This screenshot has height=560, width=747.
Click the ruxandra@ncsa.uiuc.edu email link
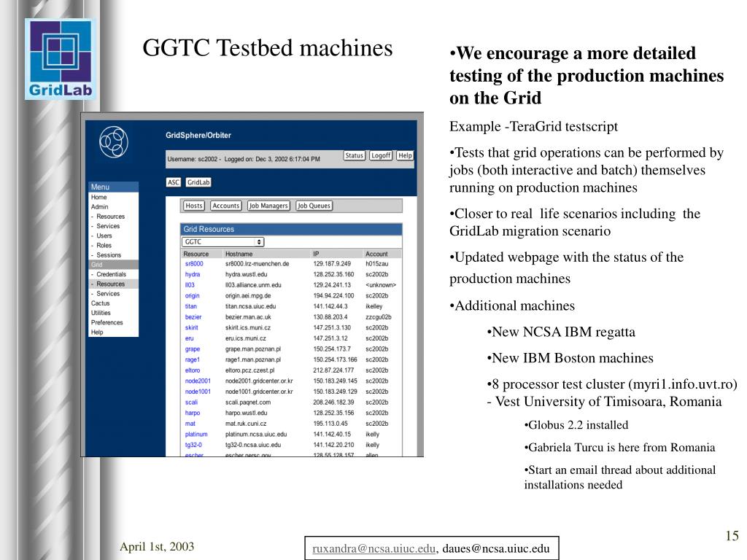click(x=374, y=548)
